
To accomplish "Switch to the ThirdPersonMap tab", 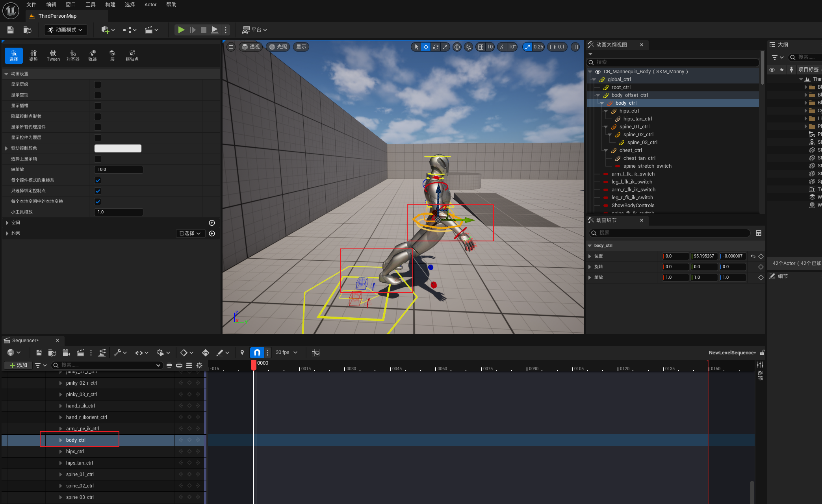I will point(58,16).
